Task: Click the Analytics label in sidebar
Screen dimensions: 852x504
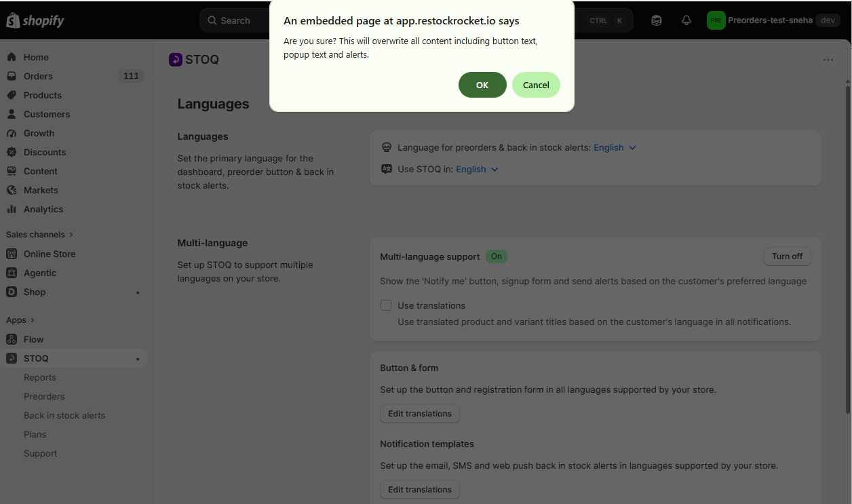Action: (43, 209)
